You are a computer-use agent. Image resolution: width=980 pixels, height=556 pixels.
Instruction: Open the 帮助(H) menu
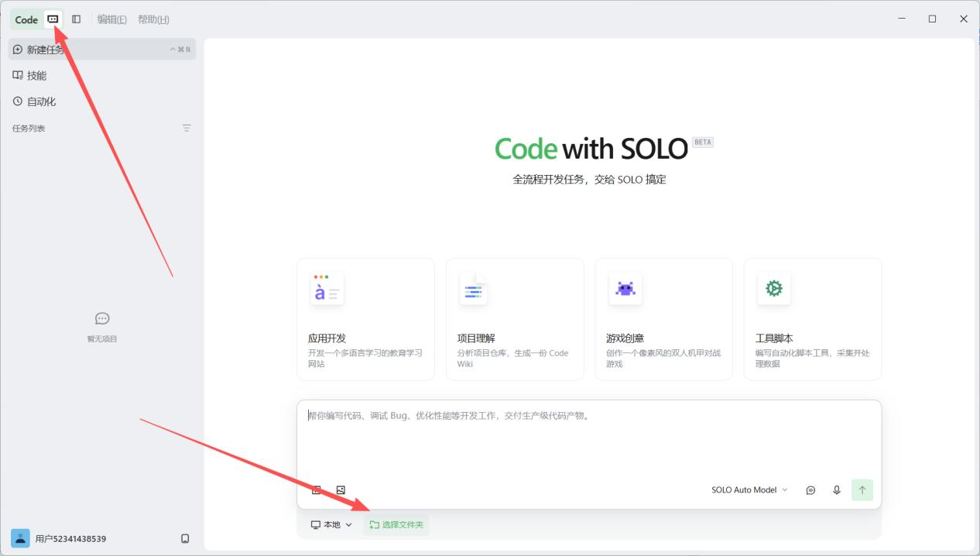153,19
